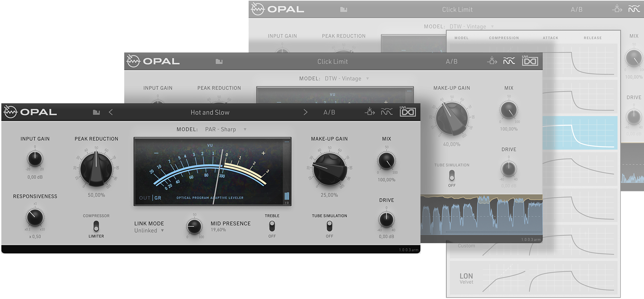Toggle Tube Simulation switch in front window

329,226
